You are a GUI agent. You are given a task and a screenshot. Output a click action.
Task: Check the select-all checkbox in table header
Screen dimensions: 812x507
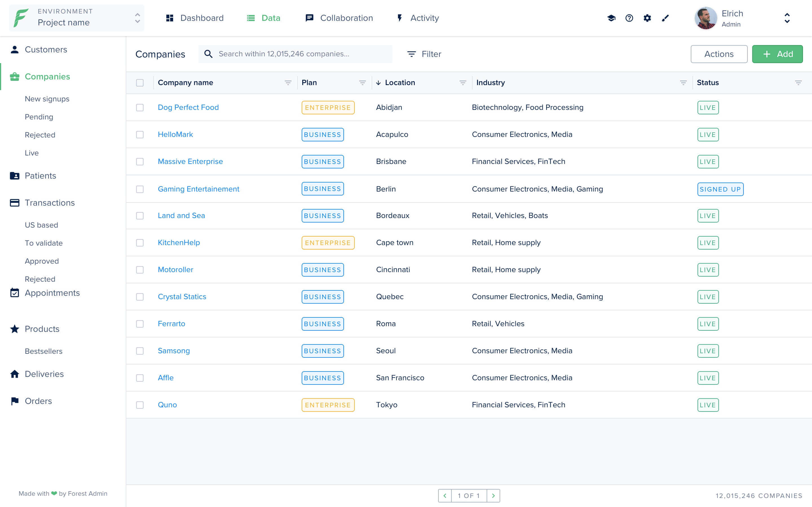140,83
